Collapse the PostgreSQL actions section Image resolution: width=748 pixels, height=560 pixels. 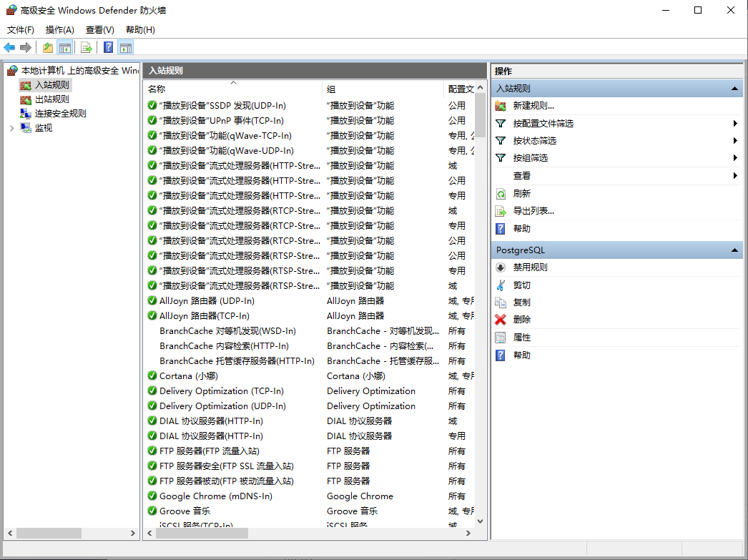coord(734,250)
